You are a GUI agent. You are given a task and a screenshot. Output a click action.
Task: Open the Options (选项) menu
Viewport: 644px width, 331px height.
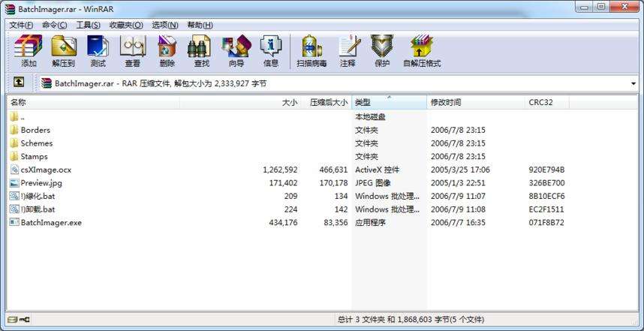[x=165, y=25]
